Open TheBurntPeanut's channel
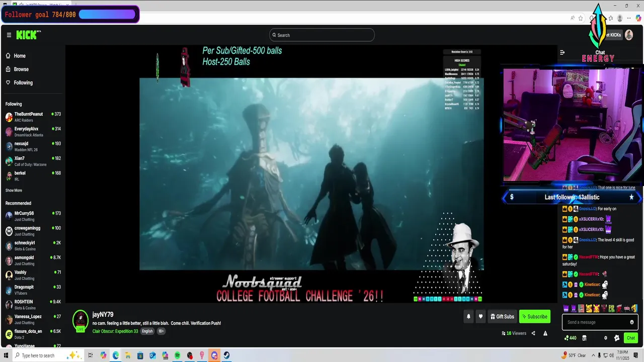The width and height of the screenshot is (644, 362). [33, 117]
